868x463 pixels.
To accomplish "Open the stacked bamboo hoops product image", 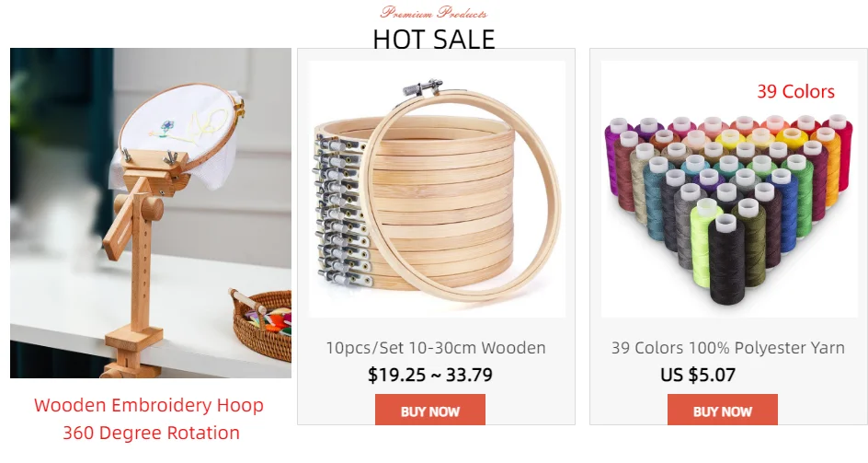I will pyautogui.click(x=438, y=189).
